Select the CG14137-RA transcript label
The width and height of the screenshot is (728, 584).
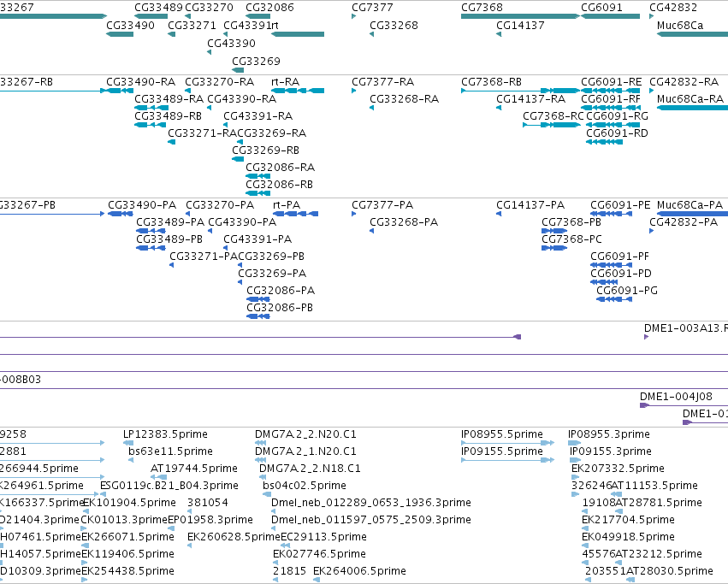click(x=530, y=99)
